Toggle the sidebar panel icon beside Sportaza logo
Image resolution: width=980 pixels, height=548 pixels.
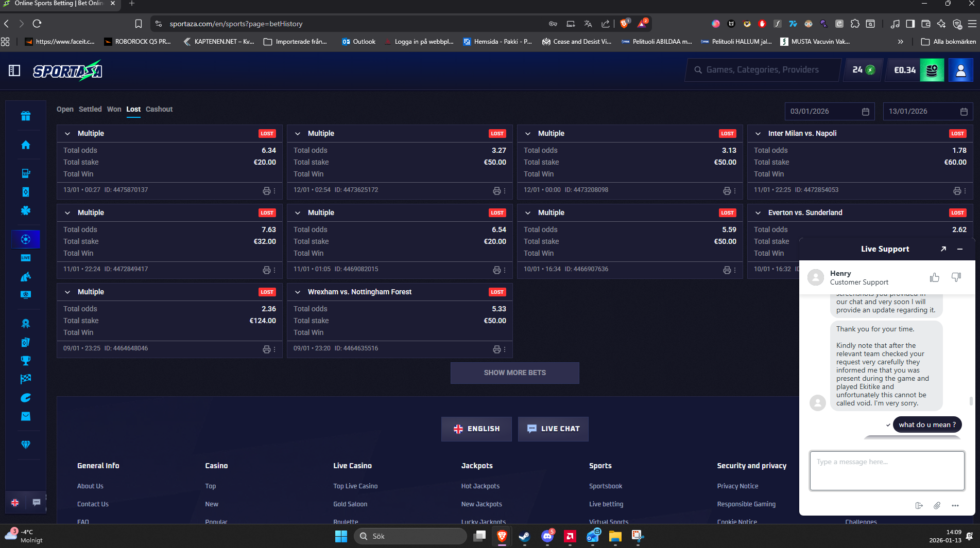click(14, 70)
